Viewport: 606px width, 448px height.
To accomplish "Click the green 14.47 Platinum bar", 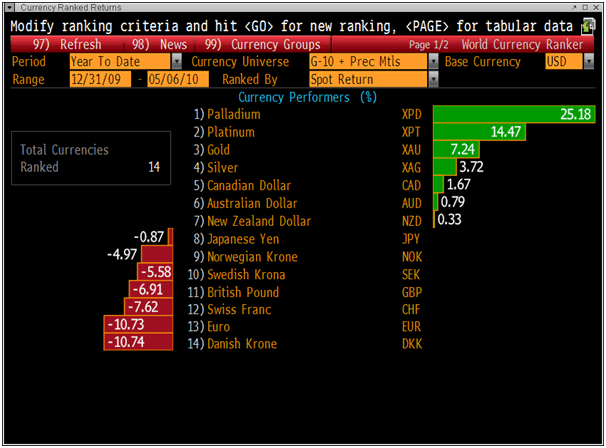I will tap(479, 132).
